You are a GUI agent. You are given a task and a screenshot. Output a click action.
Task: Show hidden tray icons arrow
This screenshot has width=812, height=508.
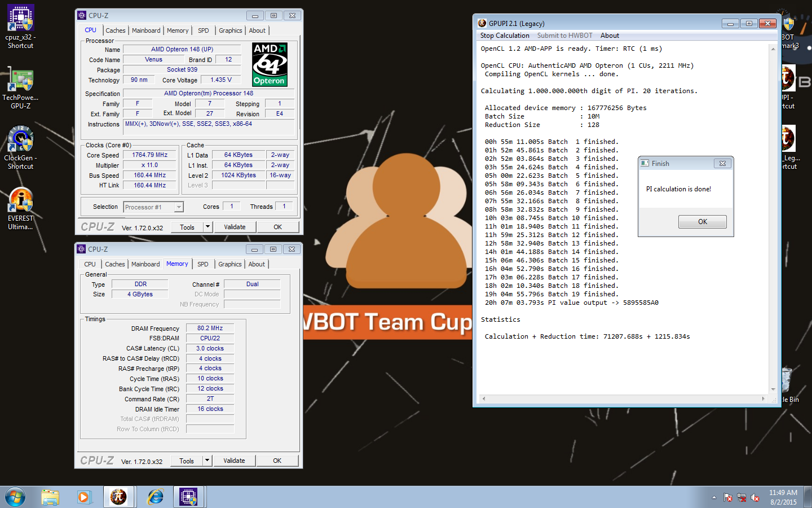click(714, 497)
